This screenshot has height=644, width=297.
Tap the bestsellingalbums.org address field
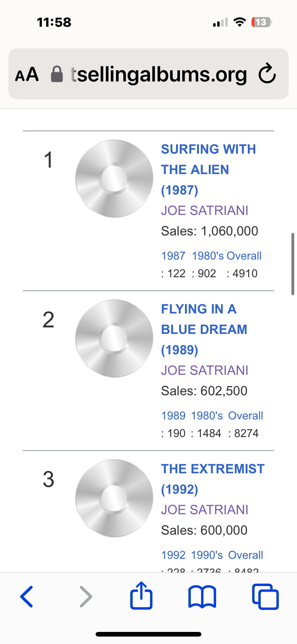[x=158, y=74]
